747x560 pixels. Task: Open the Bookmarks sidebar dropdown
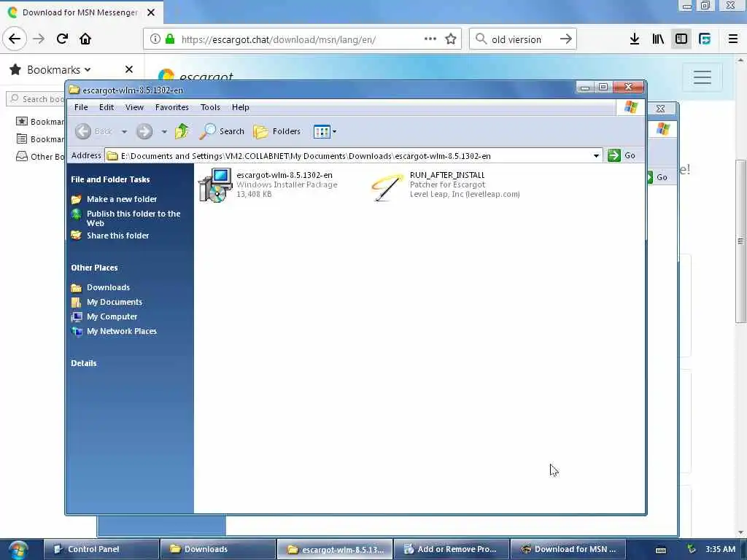pos(58,69)
